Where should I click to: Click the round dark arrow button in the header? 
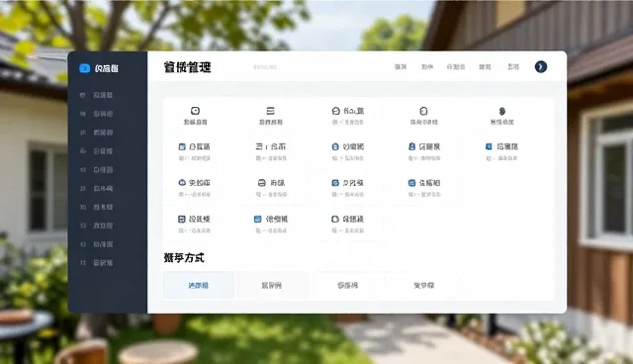tap(541, 66)
